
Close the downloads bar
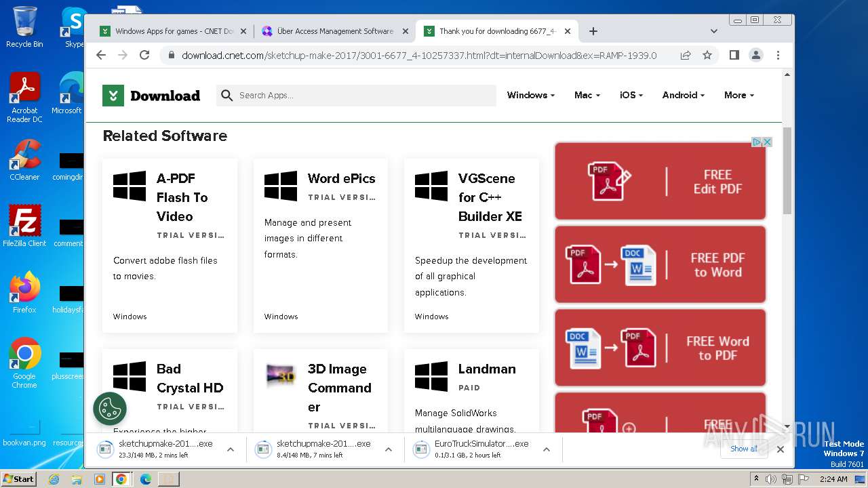point(781,449)
